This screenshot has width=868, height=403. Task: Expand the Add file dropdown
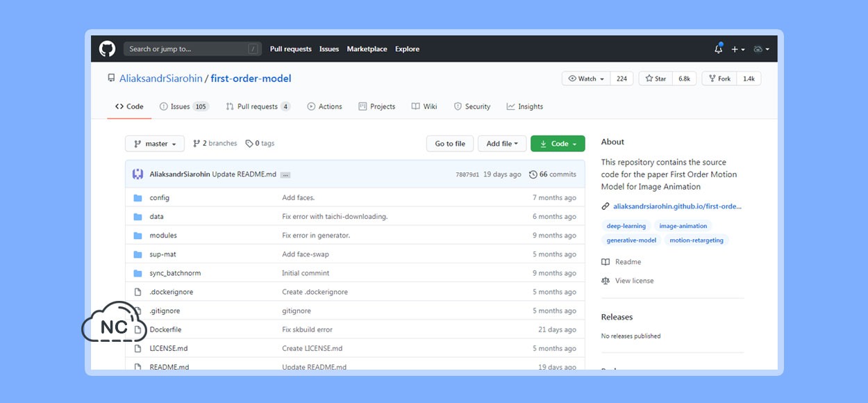[x=503, y=144]
